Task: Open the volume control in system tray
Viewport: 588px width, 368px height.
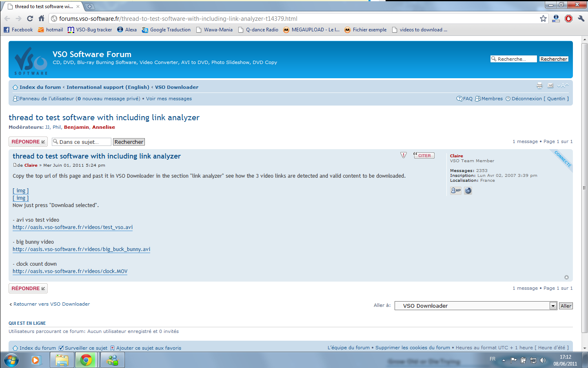Action: 543,360
